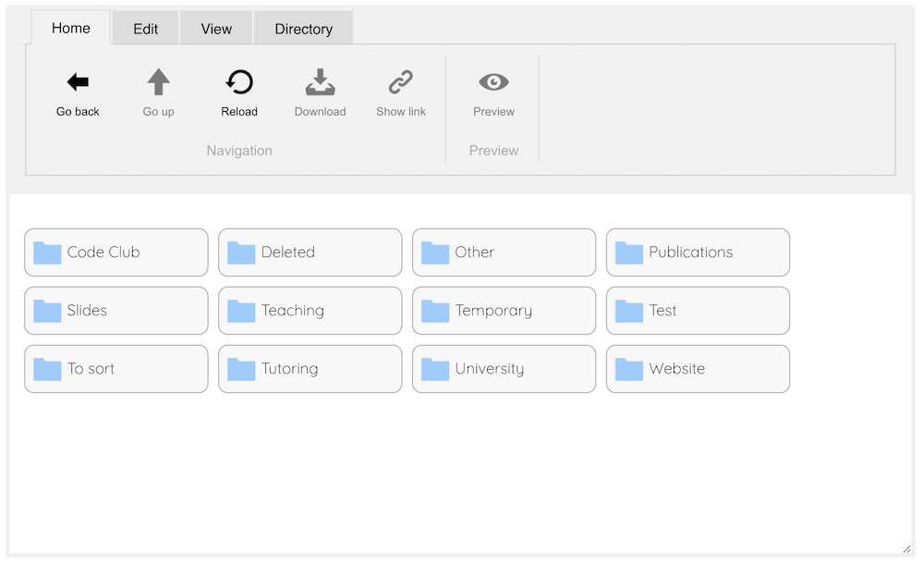This screenshot has width=924, height=565.
Task: Click the Slides folder icon
Action: (47, 311)
